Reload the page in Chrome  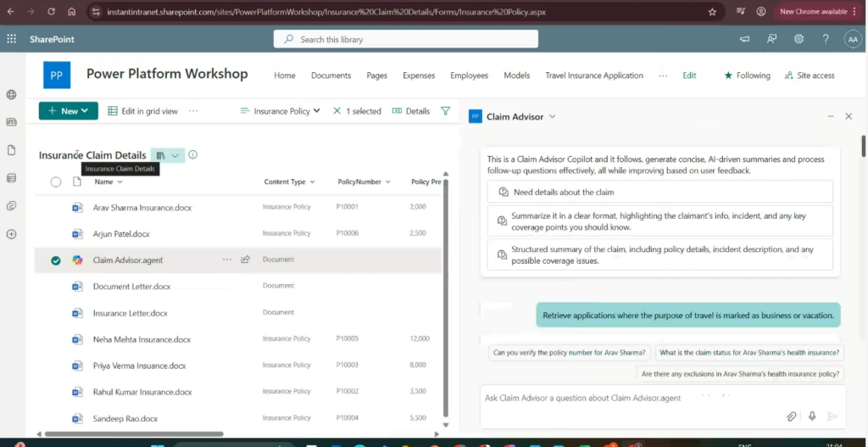click(52, 12)
